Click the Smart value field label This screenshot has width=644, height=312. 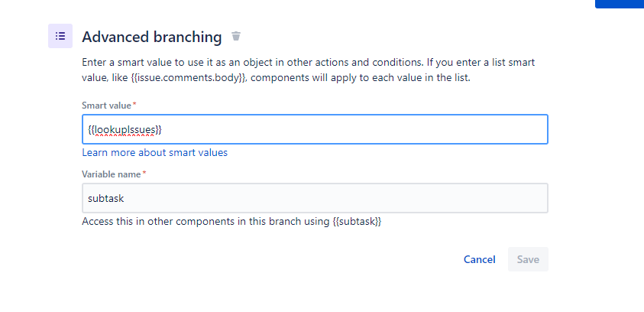click(x=106, y=106)
